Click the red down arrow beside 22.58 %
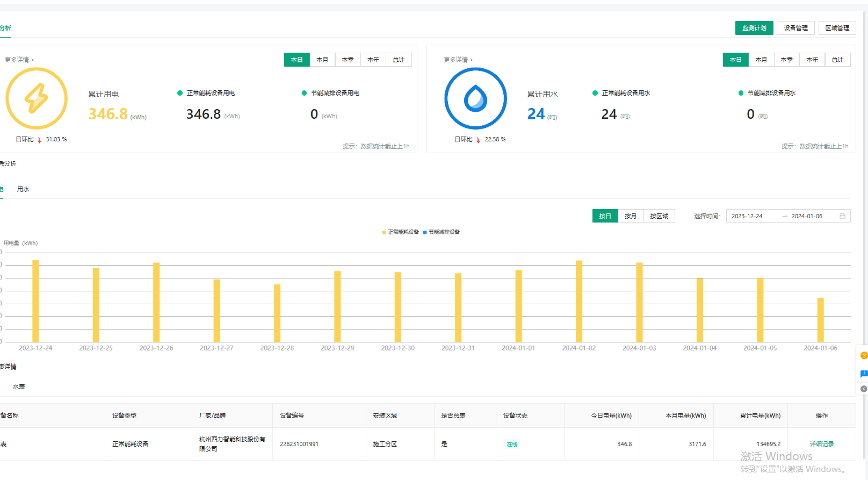Viewport: 868px width, 480px height. 478,140
